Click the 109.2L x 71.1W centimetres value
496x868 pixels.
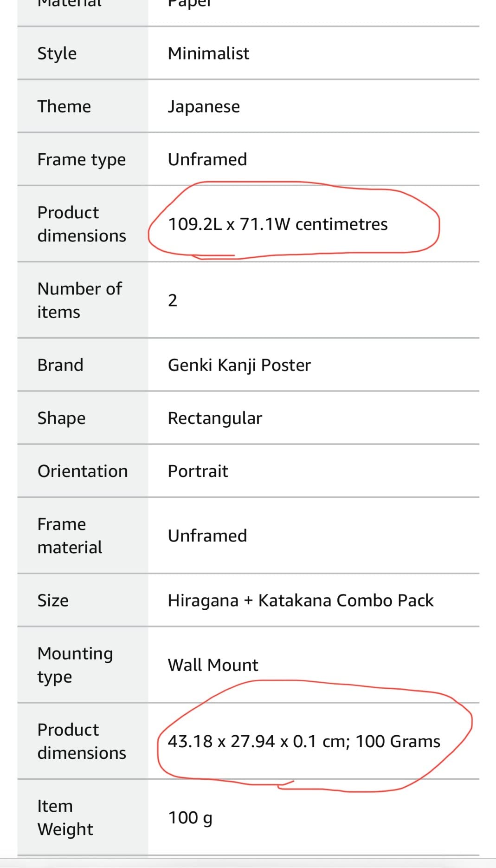277,224
